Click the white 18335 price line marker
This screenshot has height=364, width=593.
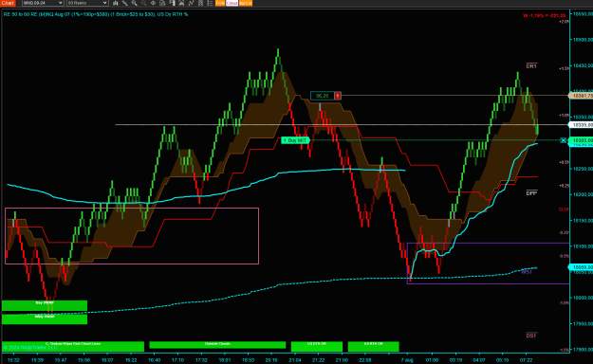582,125
